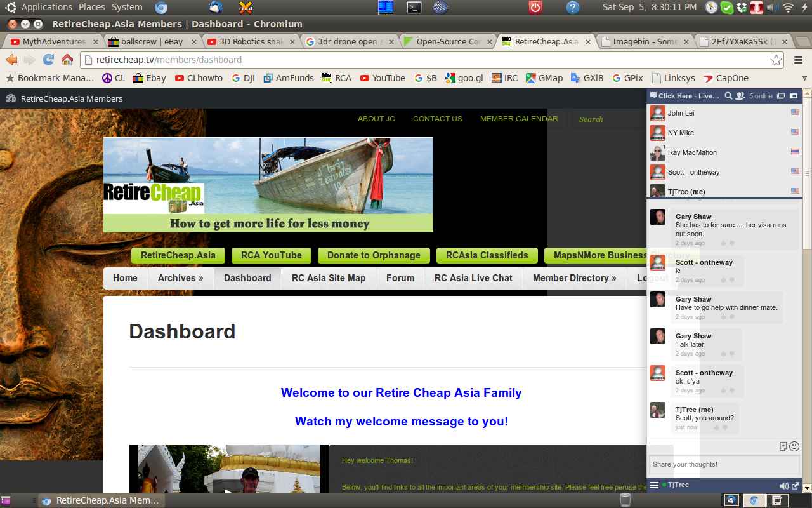Open the ABOUT JC link

[x=376, y=119]
